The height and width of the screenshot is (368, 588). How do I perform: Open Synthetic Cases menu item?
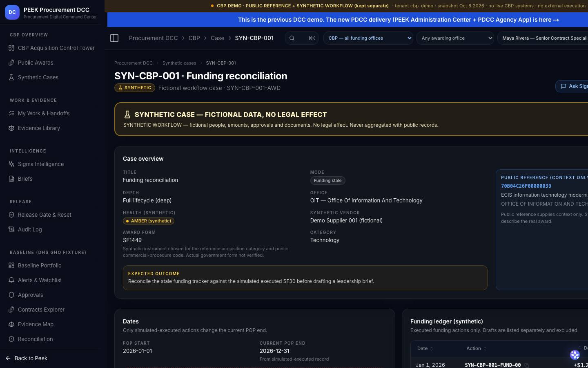pos(51,77)
